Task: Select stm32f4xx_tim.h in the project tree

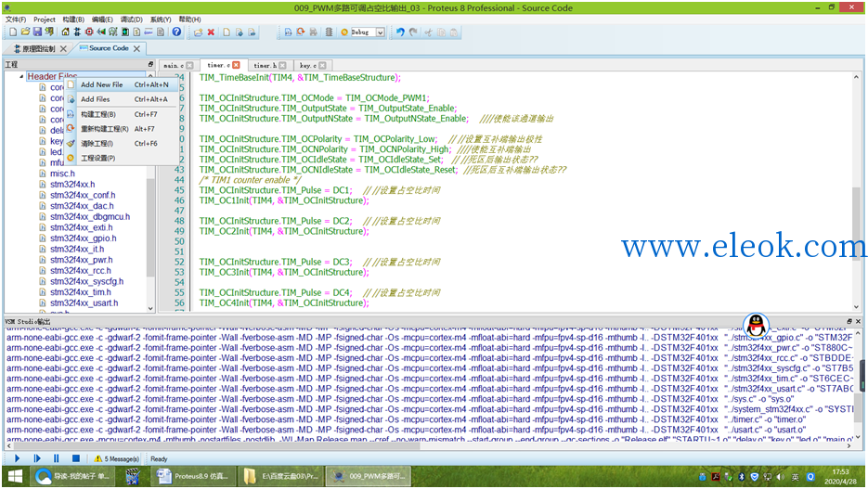Action: [x=80, y=292]
